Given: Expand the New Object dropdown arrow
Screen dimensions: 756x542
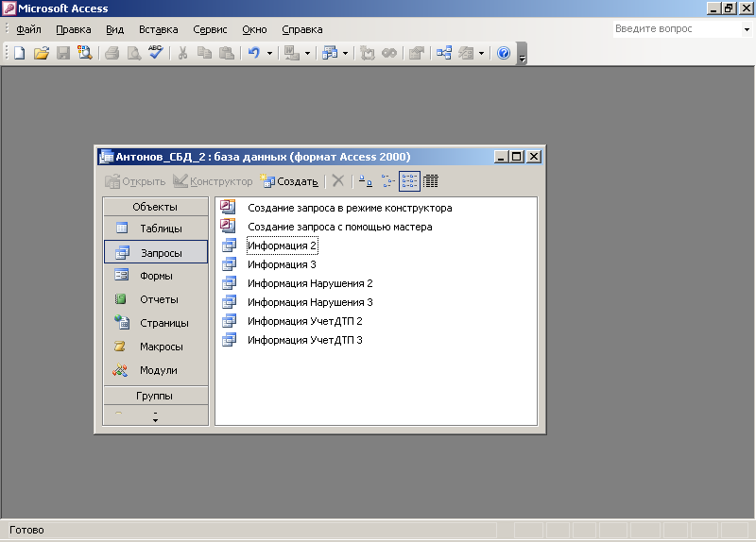Looking at the screenshot, I should (481, 54).
